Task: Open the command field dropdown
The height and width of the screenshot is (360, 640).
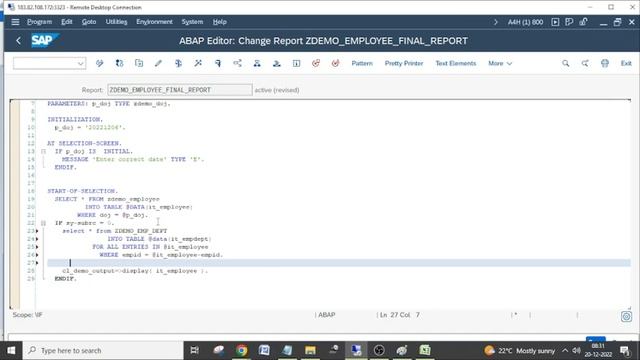Action: [x=80, y=63]
